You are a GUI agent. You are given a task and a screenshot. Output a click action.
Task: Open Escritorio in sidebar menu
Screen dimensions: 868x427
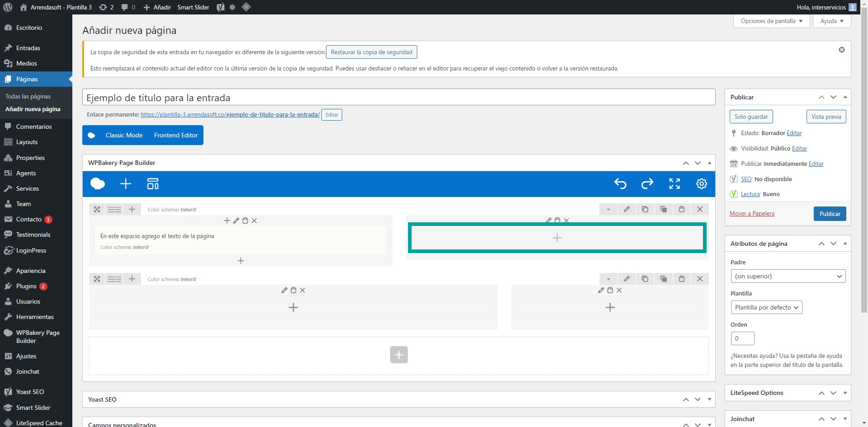(x=29, y=28)
